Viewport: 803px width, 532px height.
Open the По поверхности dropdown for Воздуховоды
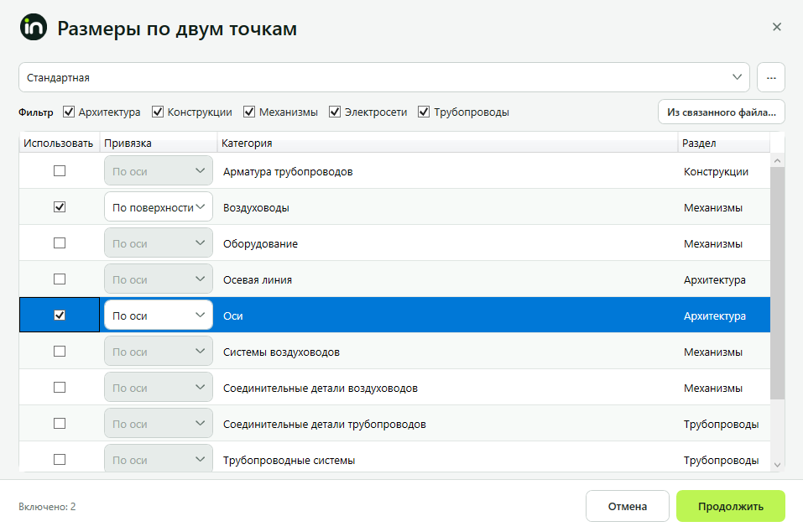point(159,207)
